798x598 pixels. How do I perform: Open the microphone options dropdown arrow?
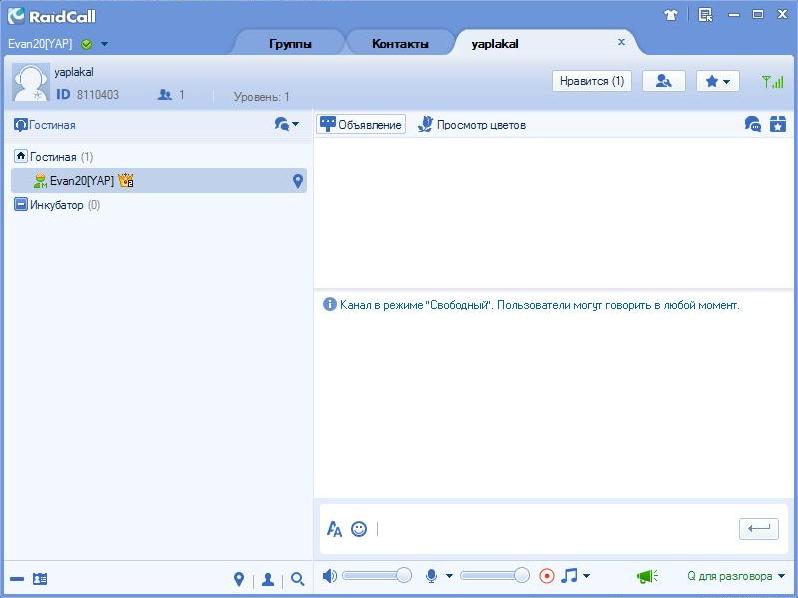tap(449, 576)
